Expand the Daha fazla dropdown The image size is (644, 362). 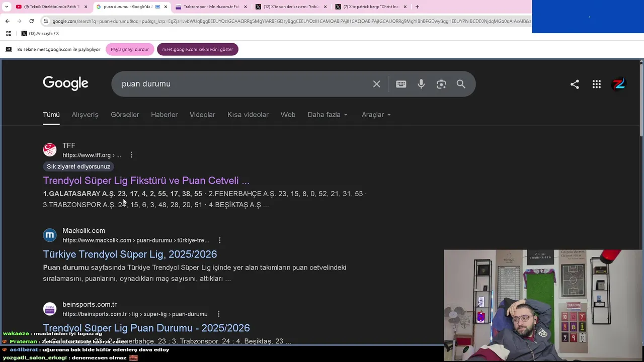328,115
